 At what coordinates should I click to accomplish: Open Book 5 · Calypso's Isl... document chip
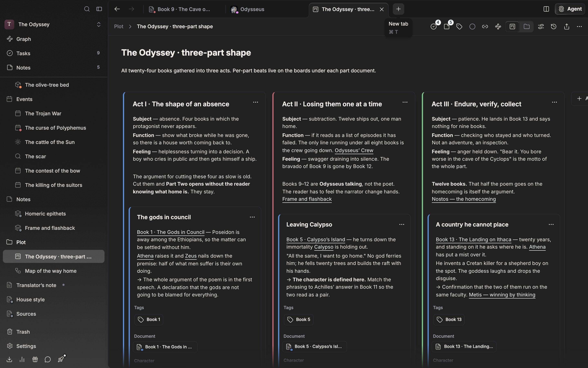pyautogui.click(x=314, y=347)
